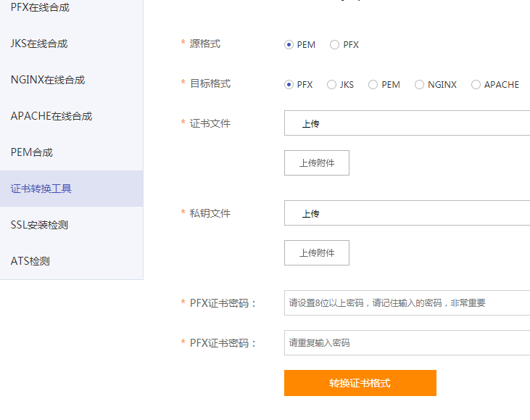The image size is (530, 420).
Task: Open ATS检测 tool
Action: point(30,261)
